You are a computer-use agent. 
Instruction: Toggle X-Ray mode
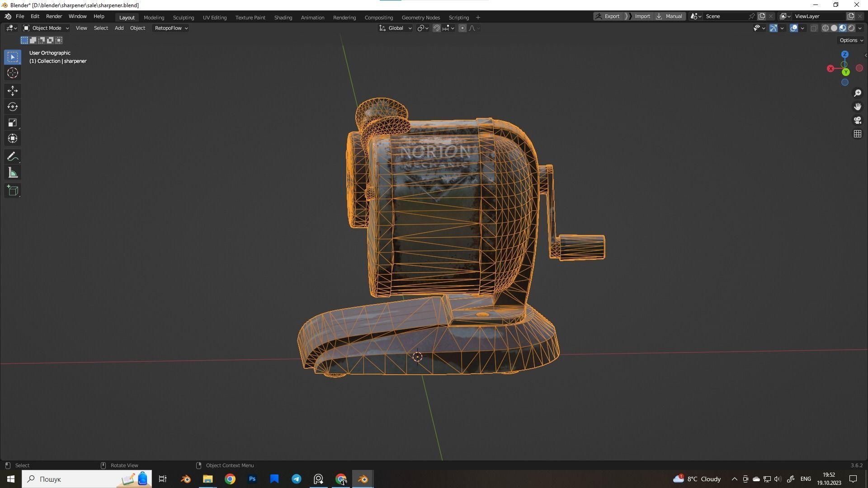[814, 28]
